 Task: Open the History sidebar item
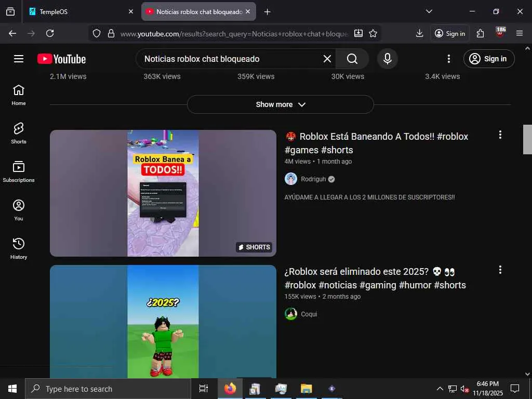[x=19, y=248]
